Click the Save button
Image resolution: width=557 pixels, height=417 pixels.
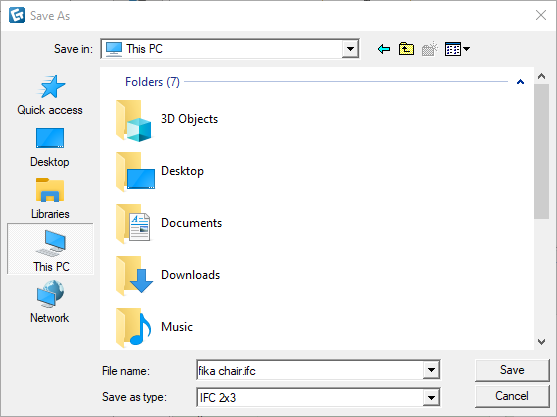pyautogui.click(x=512, y=370)
